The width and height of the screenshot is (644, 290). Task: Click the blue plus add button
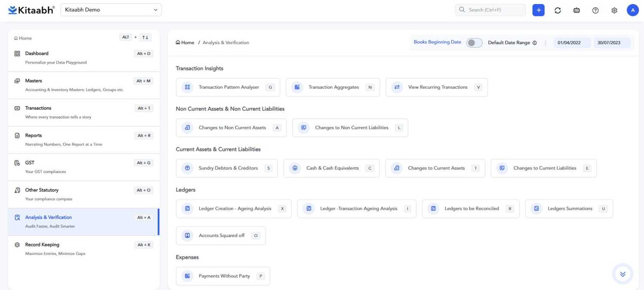tap(538, 10)
